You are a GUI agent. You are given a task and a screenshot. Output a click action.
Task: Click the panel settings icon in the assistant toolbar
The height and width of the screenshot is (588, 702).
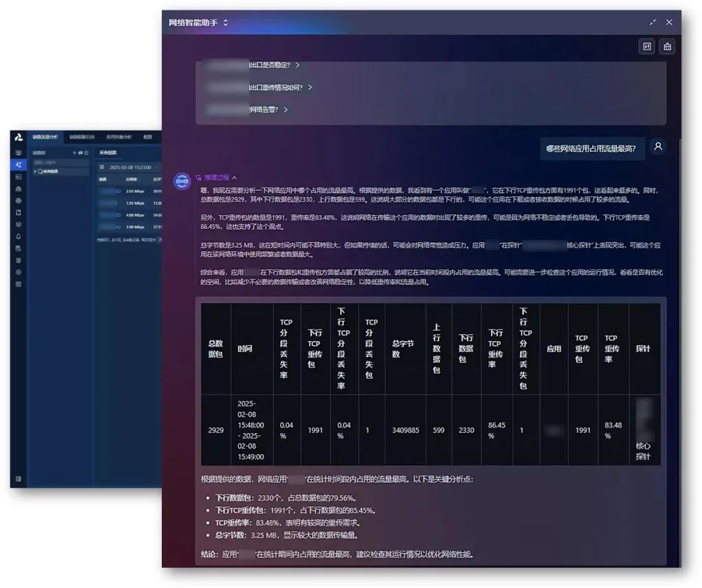click(647, 47)
